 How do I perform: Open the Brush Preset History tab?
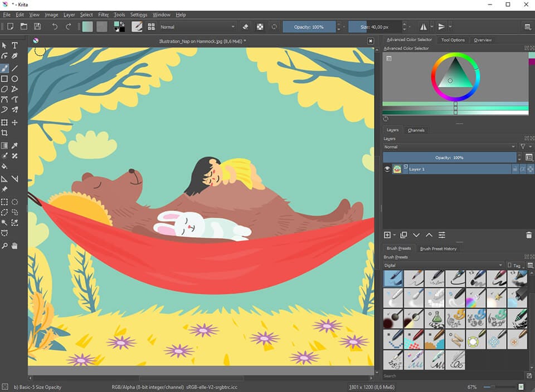[438, 248]
